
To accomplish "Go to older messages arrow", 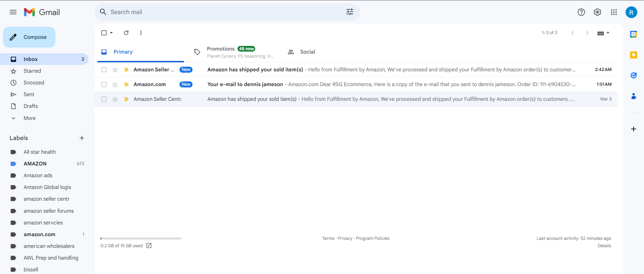I will coord(587,33).
